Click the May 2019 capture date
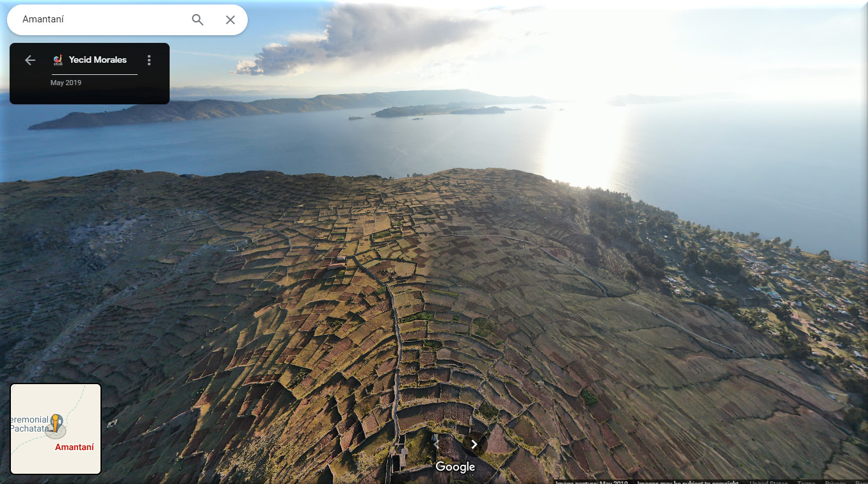The width and height of the screenshot is (868, 484). click(66, 83)
